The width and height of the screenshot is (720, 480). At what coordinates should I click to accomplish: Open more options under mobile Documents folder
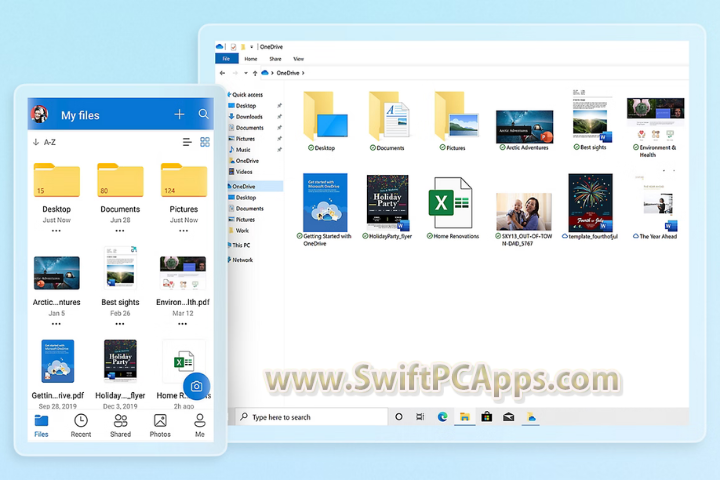120,231
